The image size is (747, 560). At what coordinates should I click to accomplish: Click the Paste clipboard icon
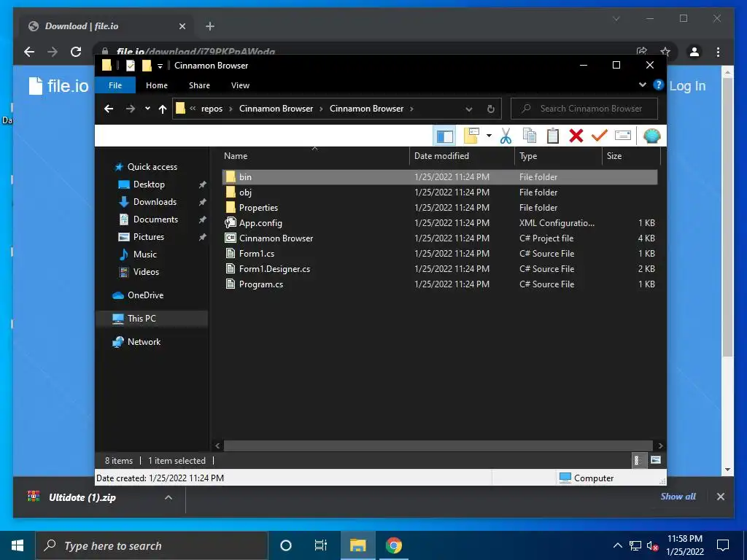pyautogui.click(x=553, y=136)
